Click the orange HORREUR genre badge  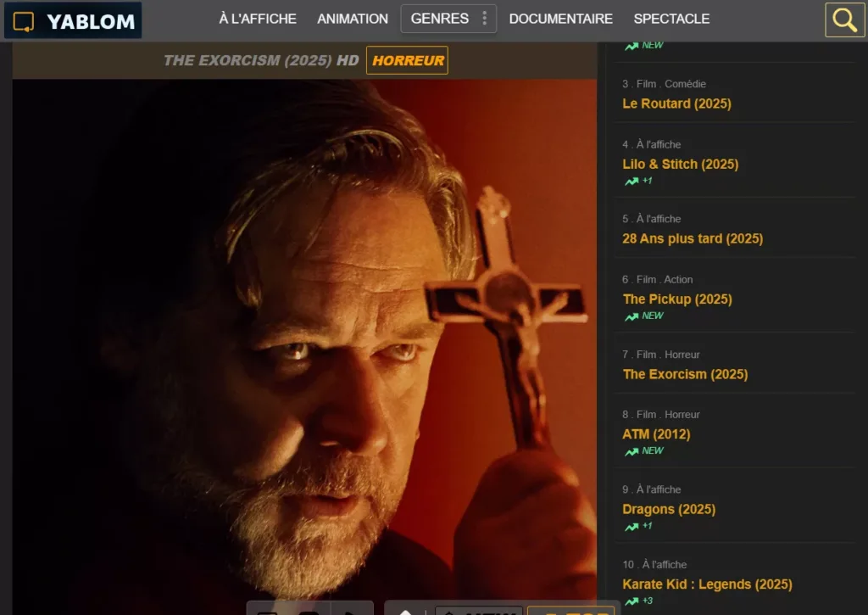click(407, 60)
